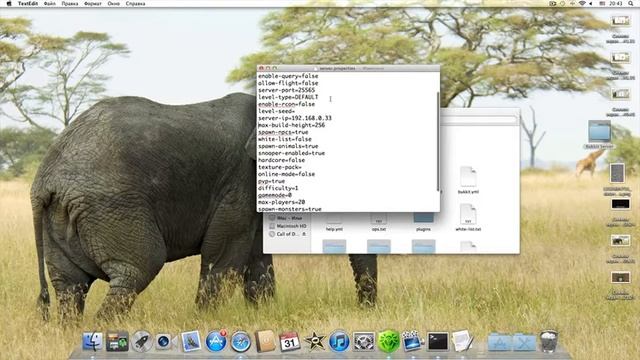
Task: Click the difficulty=1 line
Action: [x=278, y=188]
